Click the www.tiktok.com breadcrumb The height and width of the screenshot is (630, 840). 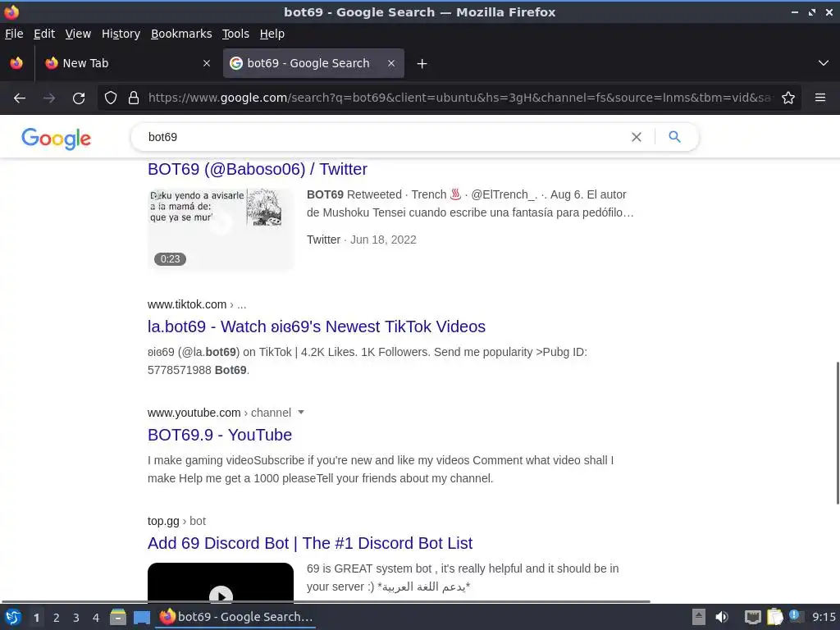197,305
